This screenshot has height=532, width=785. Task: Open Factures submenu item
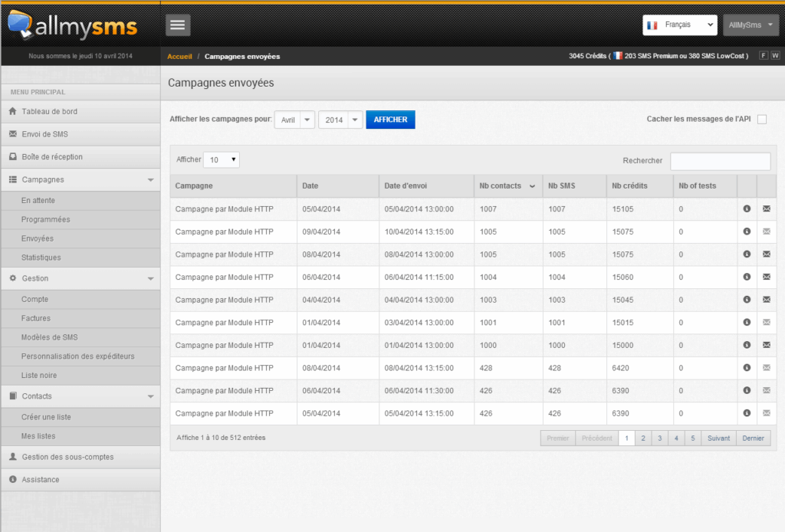80,318
